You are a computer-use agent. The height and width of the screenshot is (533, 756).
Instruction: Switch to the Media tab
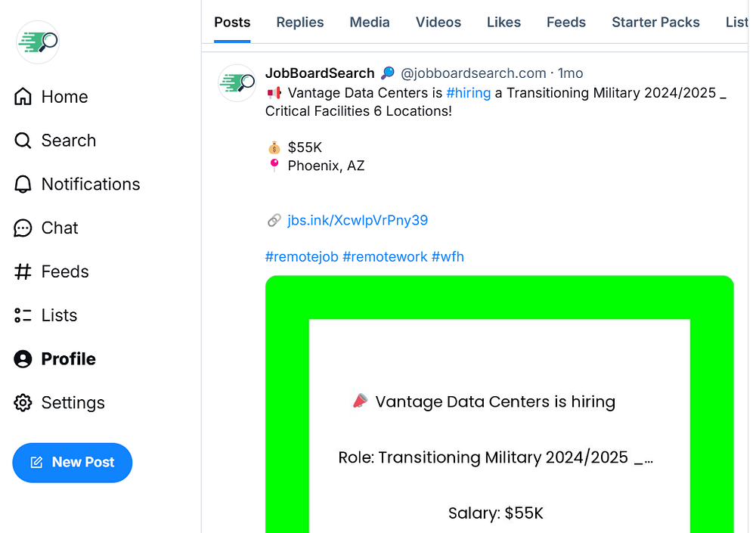370,22
